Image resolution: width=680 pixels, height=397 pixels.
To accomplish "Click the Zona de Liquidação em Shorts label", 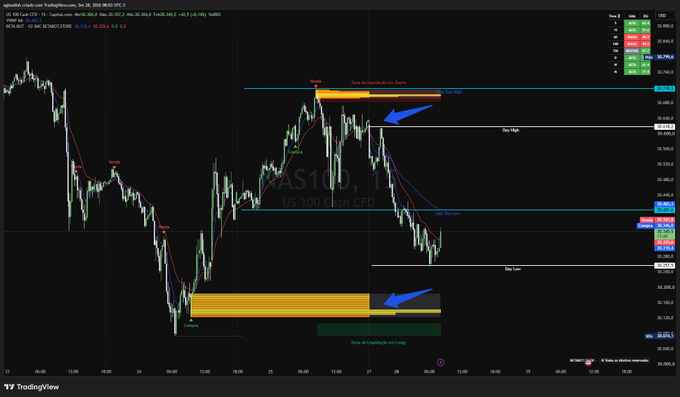I will (x=379, y=82).
